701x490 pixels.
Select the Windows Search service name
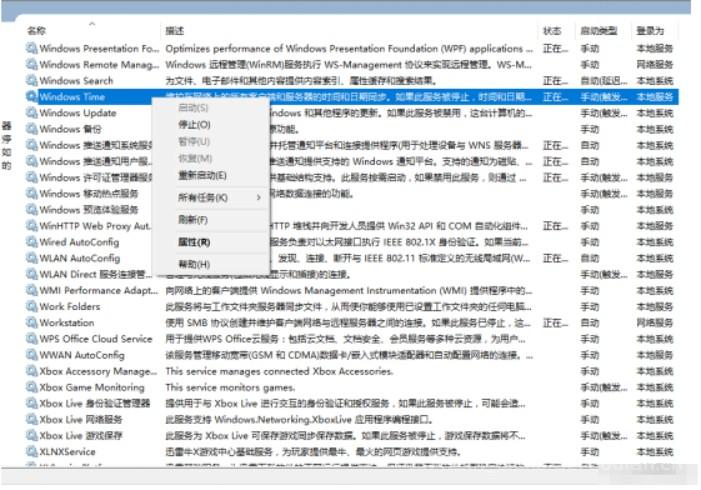(x=76, y=80)
